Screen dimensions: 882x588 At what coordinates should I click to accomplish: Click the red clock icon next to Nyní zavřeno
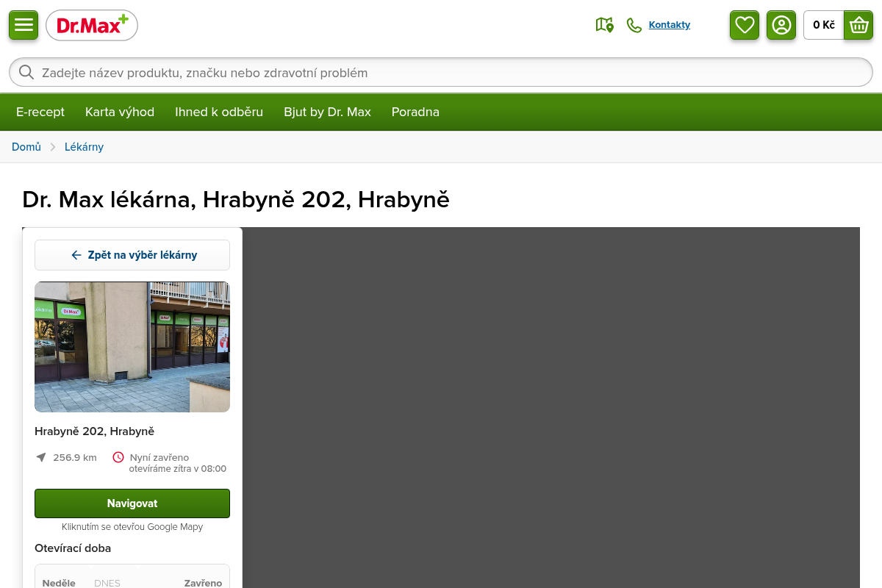[118, 457]
